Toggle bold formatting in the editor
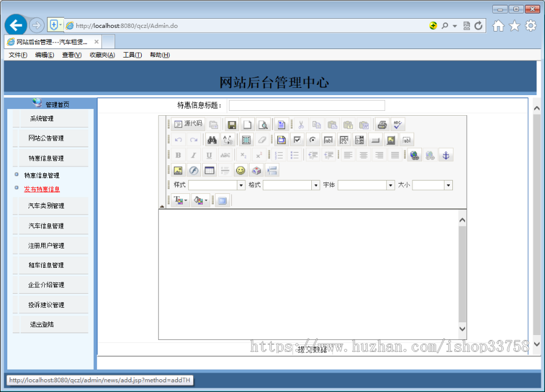 (178, 155)
